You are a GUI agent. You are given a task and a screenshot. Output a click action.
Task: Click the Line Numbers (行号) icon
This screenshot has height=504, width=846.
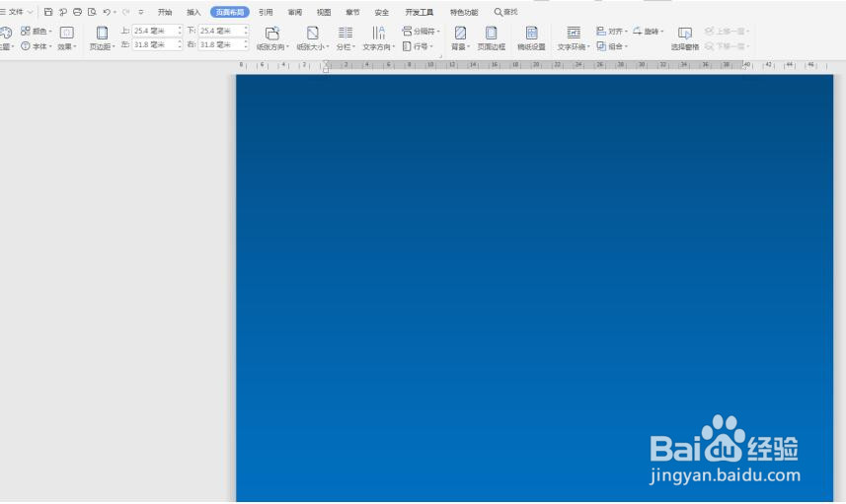[408, 46]
